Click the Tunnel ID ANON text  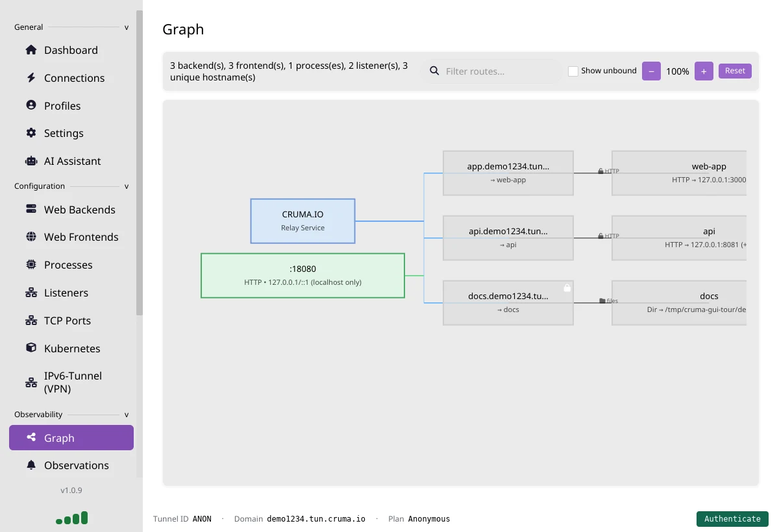pyautogui.click(x=182, y=519)
